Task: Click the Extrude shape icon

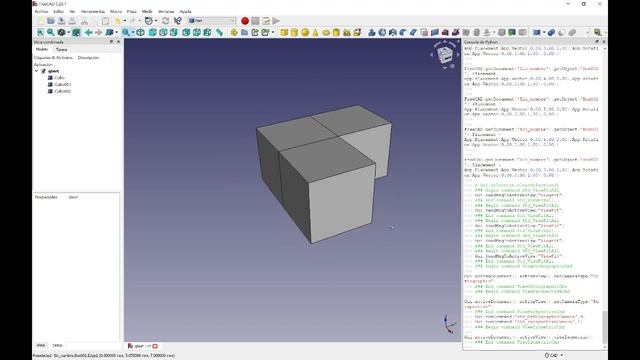Action: pos(371,32)
